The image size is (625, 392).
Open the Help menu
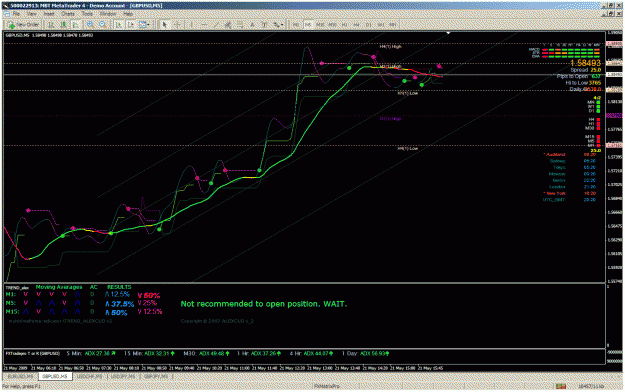128,14
